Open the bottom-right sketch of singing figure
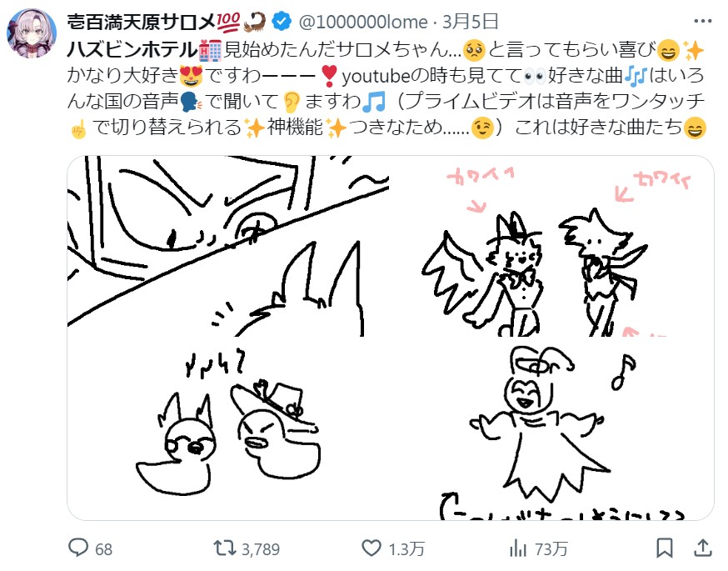 (x=553, y=429)
